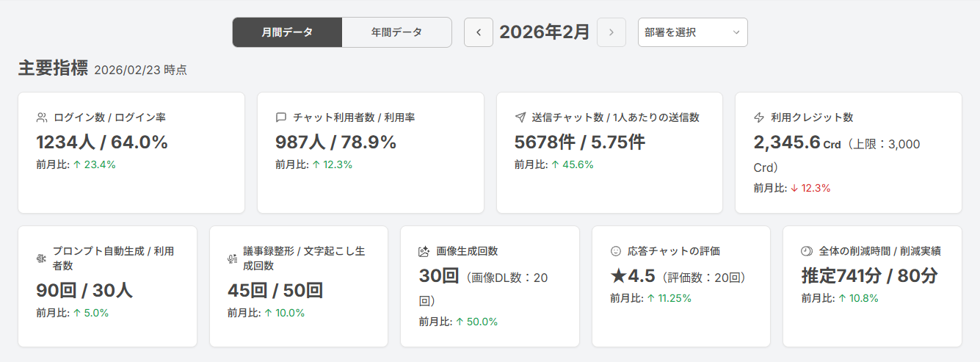Select the 90回 / 30人 prompt value
980x362 pixels.
84,291
